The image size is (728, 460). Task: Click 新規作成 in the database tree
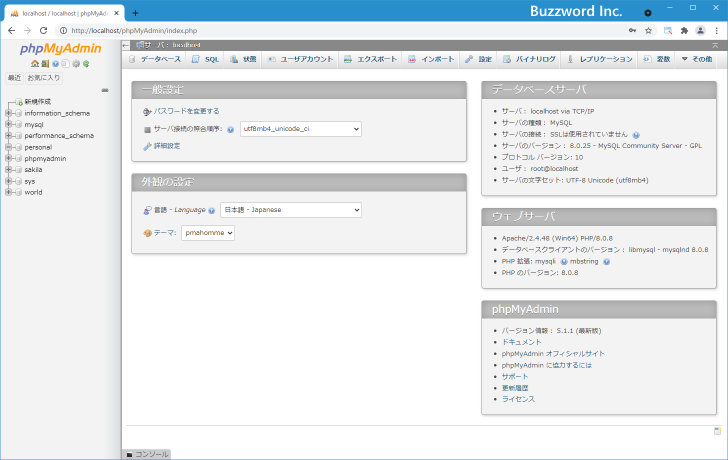coord(38,102)
